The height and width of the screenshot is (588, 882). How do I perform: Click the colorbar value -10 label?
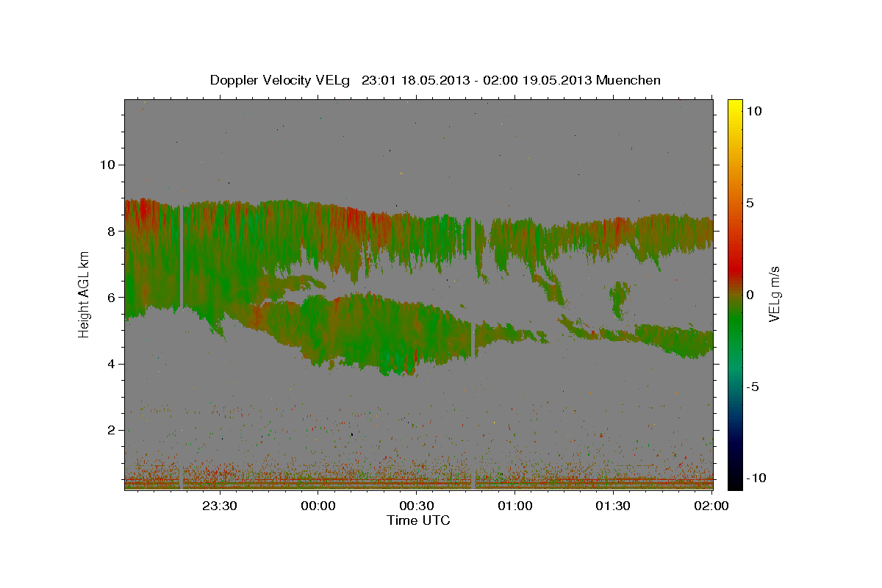pyautogui.click(x=756, y=478)
